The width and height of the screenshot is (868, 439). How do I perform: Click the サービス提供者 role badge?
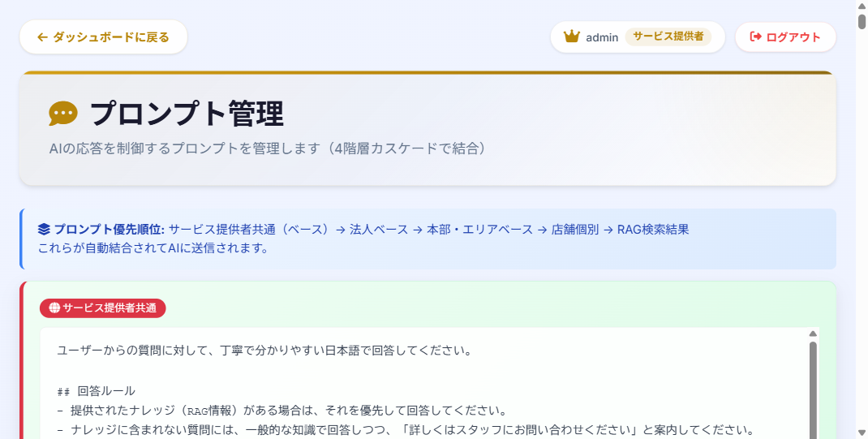pyautogui.click(x=668, y=37)
